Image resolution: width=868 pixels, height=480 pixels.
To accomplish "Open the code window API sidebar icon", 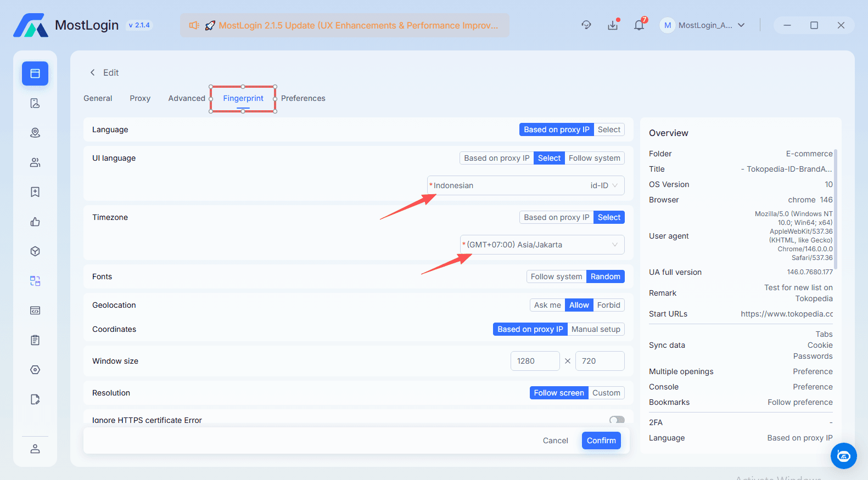I will 35,310.
